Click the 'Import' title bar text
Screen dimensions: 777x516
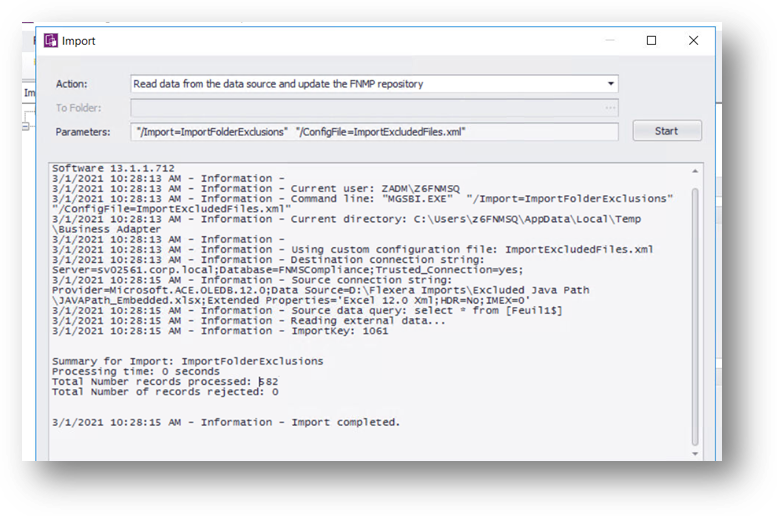[x=78, y=41]
